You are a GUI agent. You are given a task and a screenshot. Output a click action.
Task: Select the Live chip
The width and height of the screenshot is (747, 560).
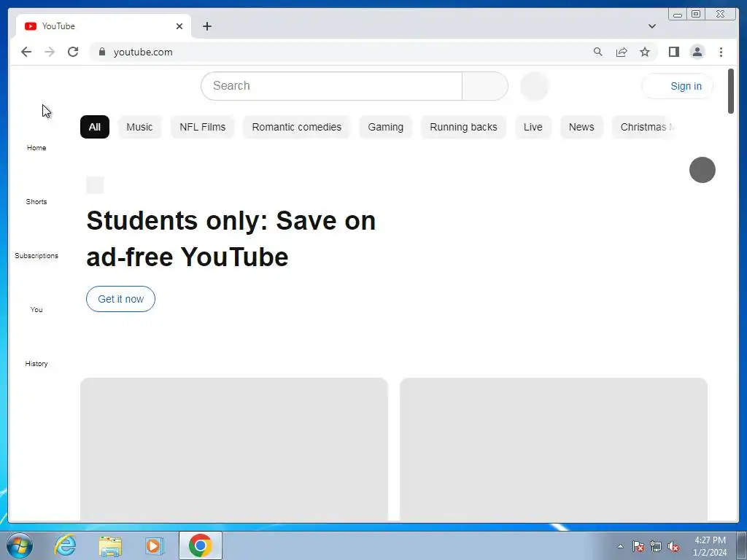tap(533, 127)
